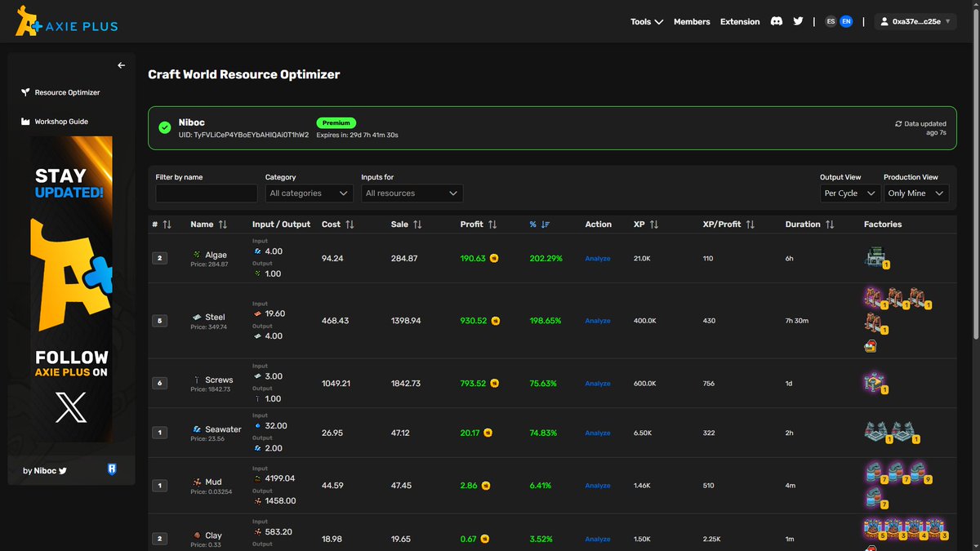Analyze the Clay row
The image size is (980, 551).
click(598, 539)
